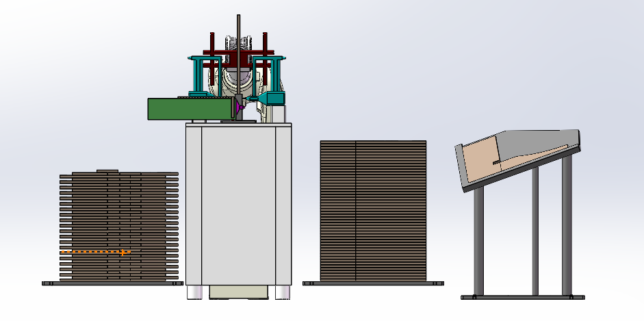Select the small purple part beside green box
Screen dimensions: 644x321
click(x=239, y=107)
